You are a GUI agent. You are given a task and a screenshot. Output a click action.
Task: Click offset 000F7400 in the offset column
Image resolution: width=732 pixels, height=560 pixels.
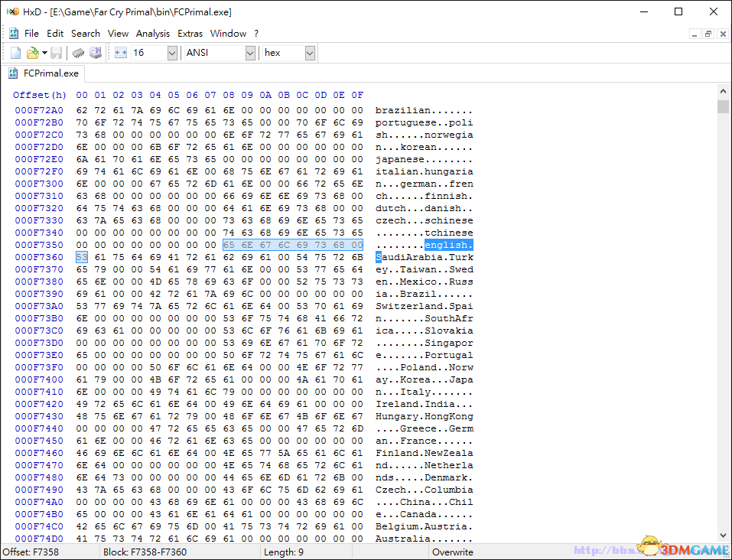pyautogui.click(x=39, y=379)
